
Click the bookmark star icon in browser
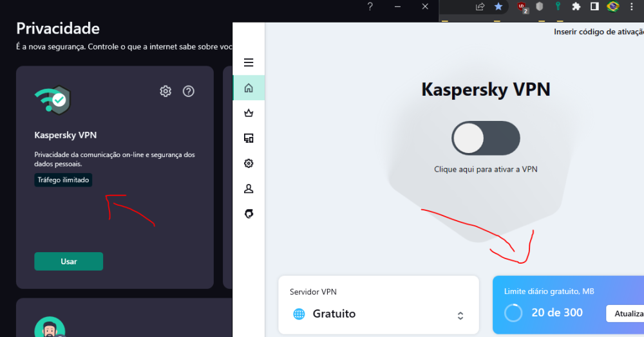pos(498,6)
